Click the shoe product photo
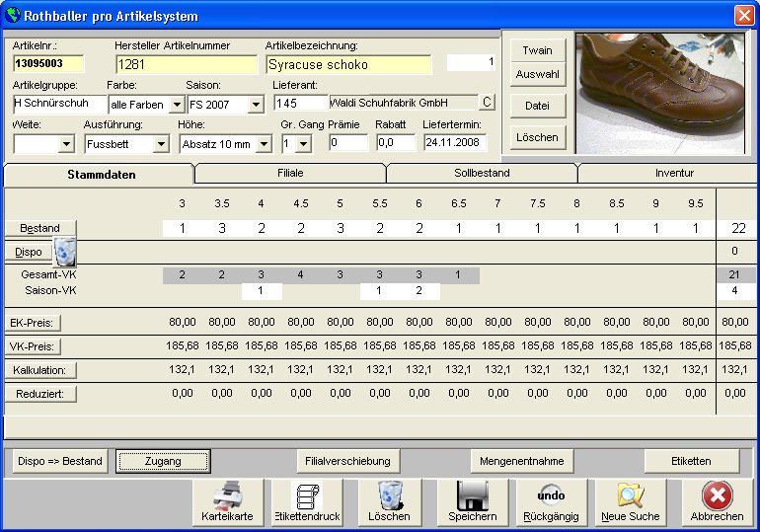Image resolution: width=760 pixels, height=532 pixels. click(x=660, y=94)
